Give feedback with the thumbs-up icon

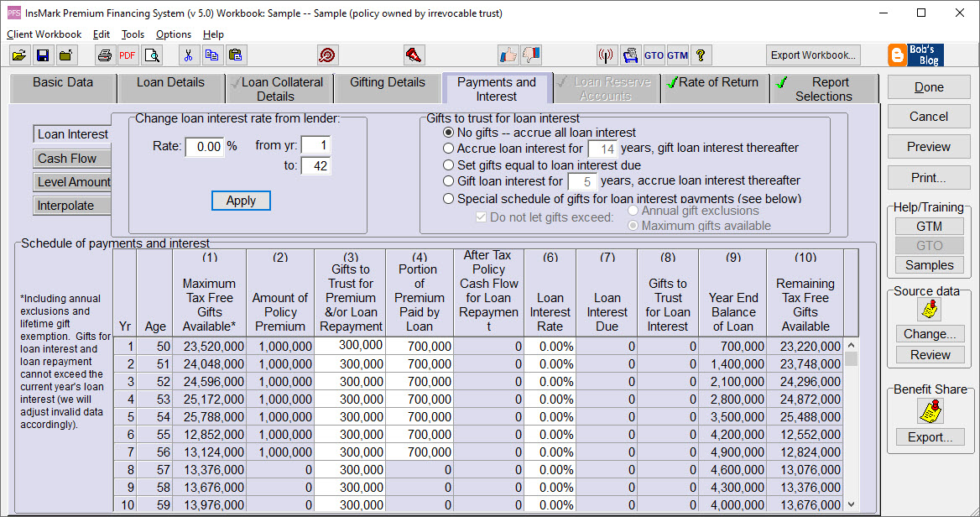pos(508,54)
